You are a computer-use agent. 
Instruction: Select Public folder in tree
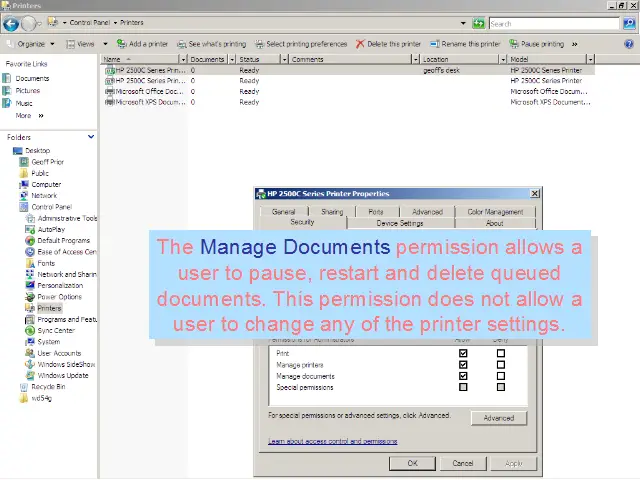[x=34, y=173]
